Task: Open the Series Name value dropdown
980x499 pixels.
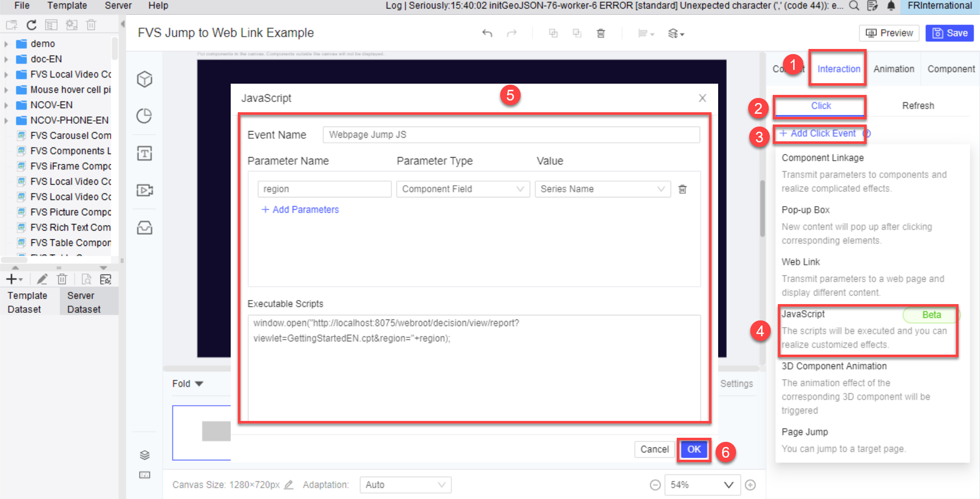Action: click(x=603, y=189)
